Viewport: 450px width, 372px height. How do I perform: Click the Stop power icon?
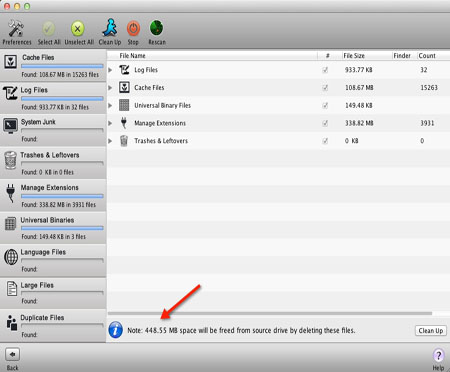(x=133, y=29)
